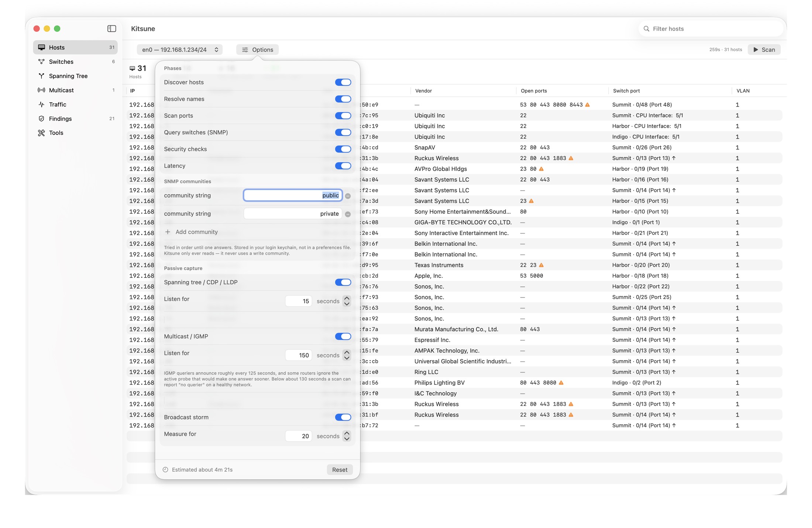Go to Spanning Tree view
The height and width of the screenshot is (528, 812).
point(75,76)
